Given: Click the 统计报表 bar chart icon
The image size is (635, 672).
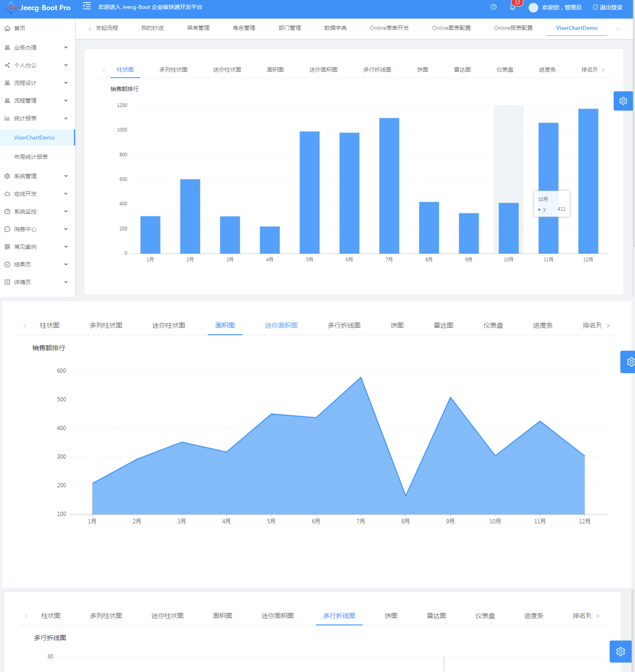Looking at the screenshot, I should point(7,118).
